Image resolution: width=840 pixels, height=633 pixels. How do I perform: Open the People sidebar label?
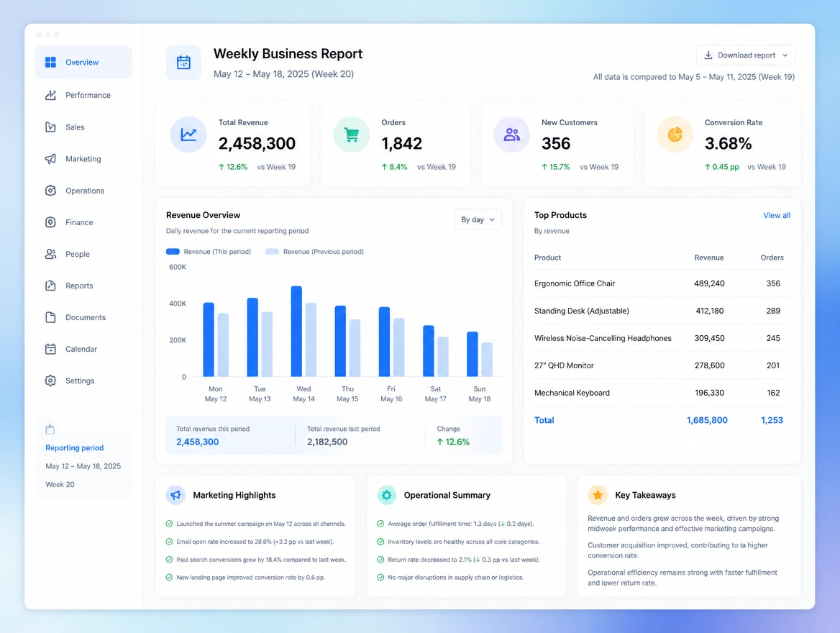coord(78,254)
